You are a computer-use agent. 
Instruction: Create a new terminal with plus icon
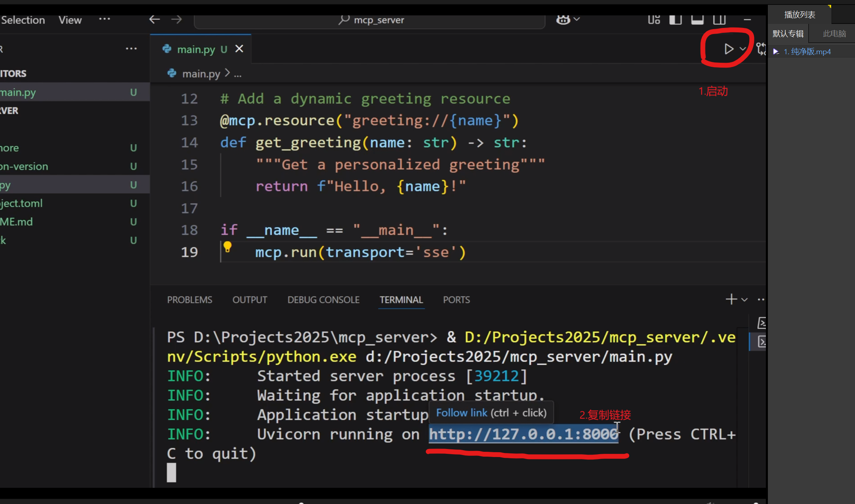tap(731, 300)
